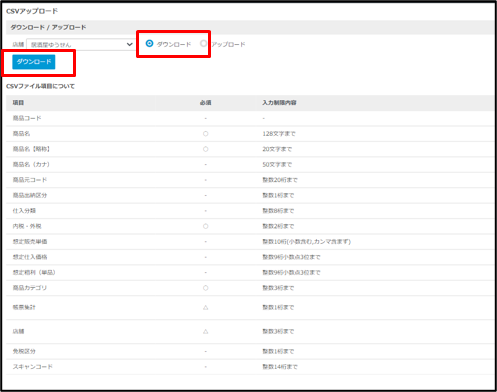This screenshot has height=392, width=497.
Task: Open the 店舗 store dropdown
Action: [x=81, y=44]
